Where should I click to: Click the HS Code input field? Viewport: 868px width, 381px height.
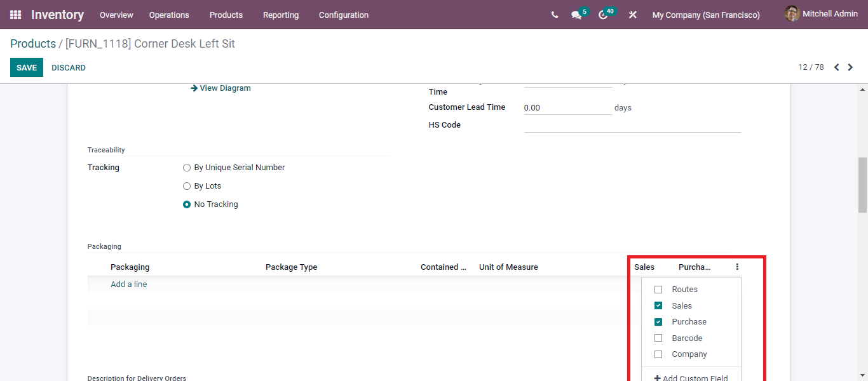[633, 125]
